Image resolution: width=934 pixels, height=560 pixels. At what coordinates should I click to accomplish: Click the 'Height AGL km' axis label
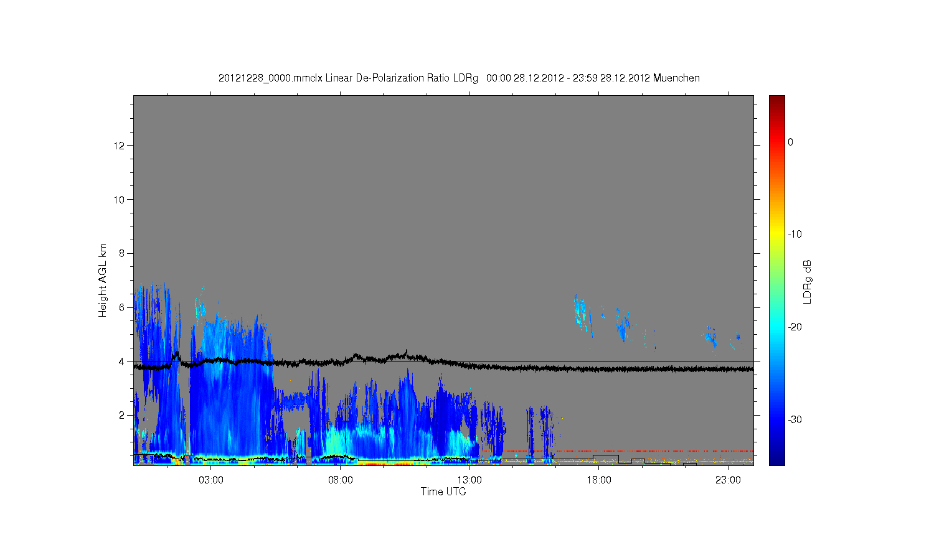[103, 280]
